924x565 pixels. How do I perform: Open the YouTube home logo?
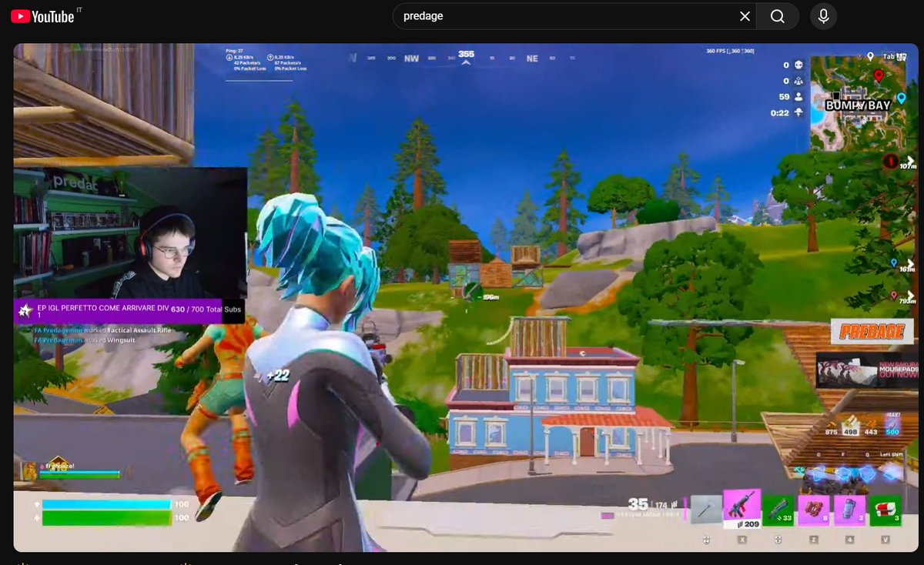click(x=42, y=16)
